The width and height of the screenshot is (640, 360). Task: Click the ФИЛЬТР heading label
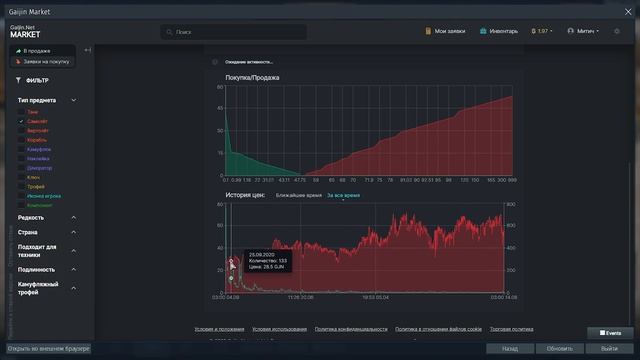tap(37, 80)
